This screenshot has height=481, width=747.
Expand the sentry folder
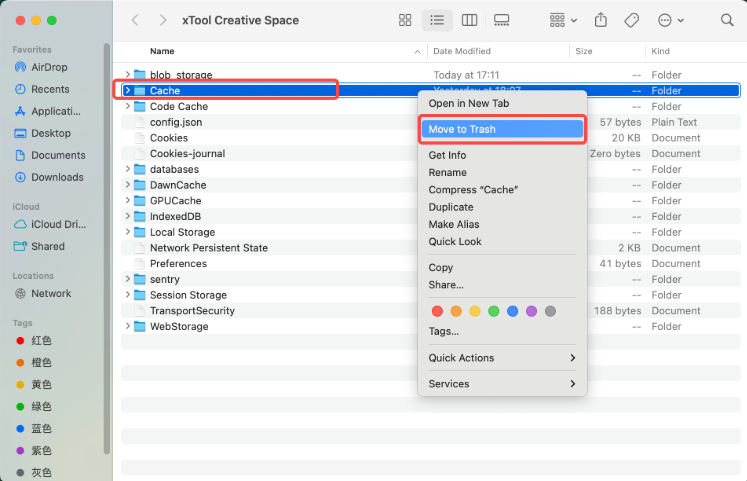click(128, 279)
